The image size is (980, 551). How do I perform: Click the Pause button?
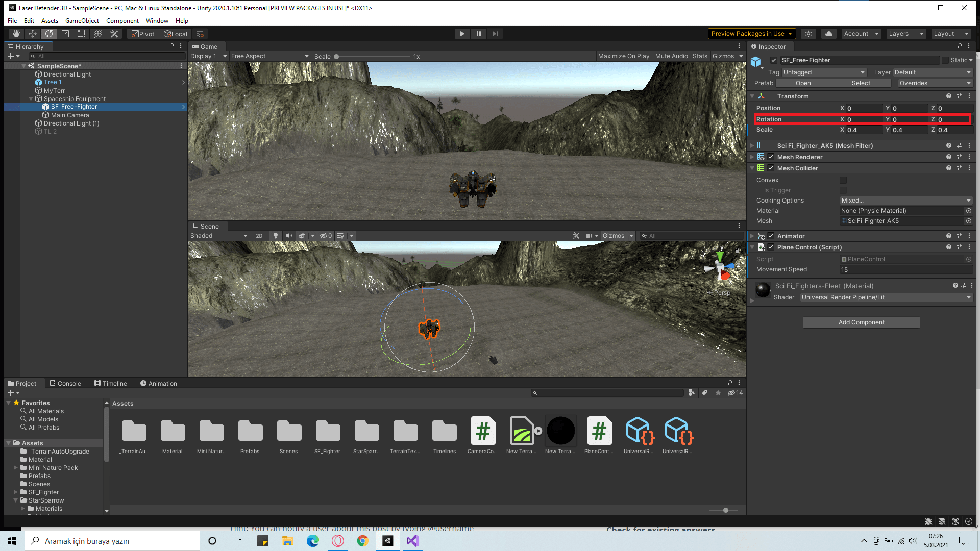pyautogui.click(x=478, y=34)
